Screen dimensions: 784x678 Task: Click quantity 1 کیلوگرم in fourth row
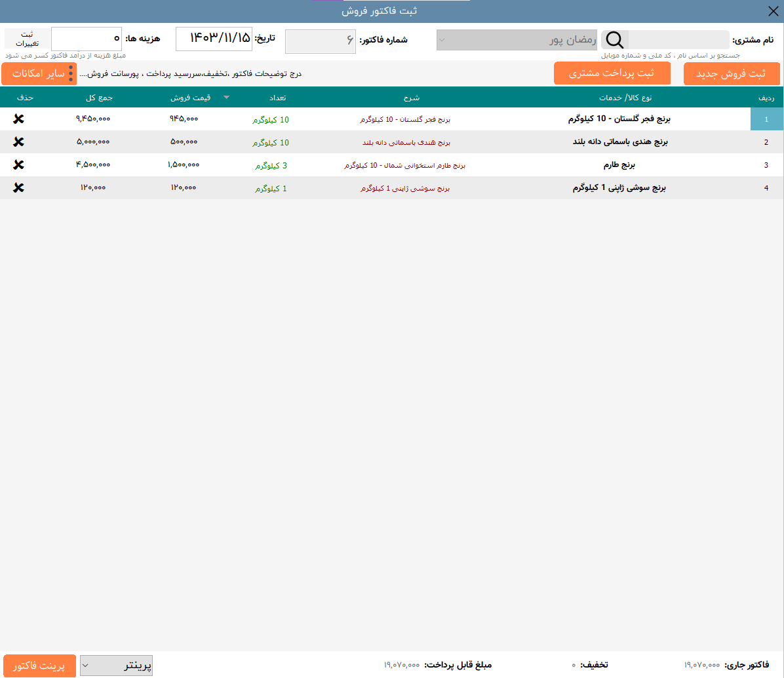[271, 189]
